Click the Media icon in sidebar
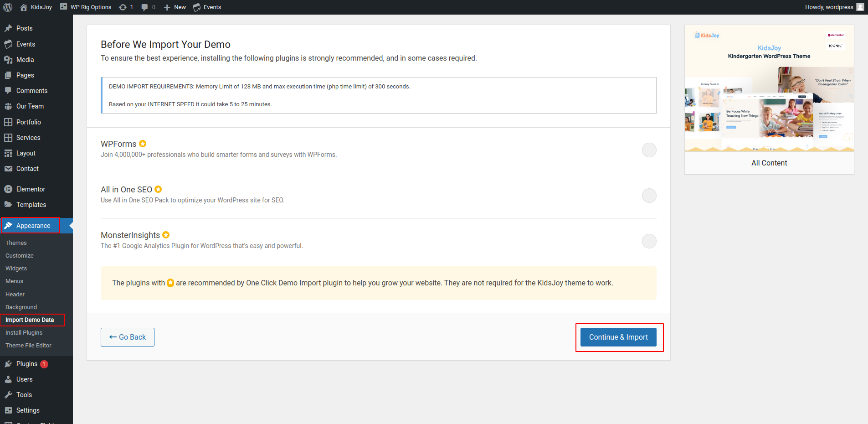 pyautogui.click(x=8, y=60)
